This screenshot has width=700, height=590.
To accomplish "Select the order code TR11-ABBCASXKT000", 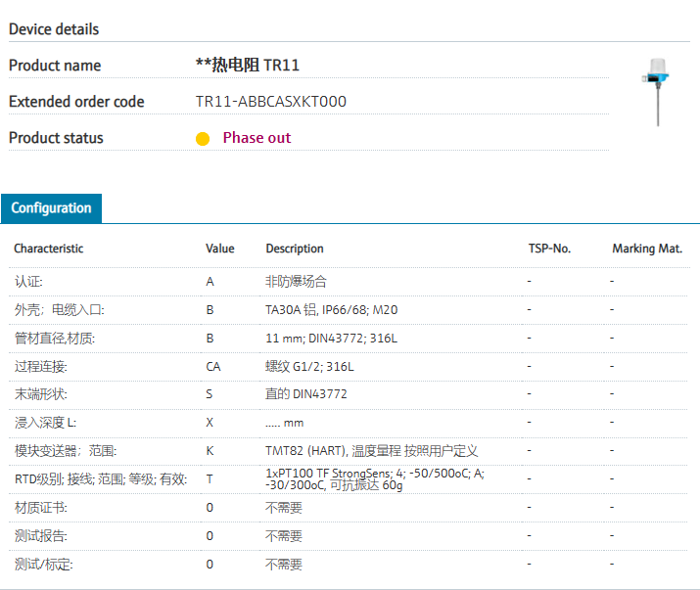I will tap(270, 102).
